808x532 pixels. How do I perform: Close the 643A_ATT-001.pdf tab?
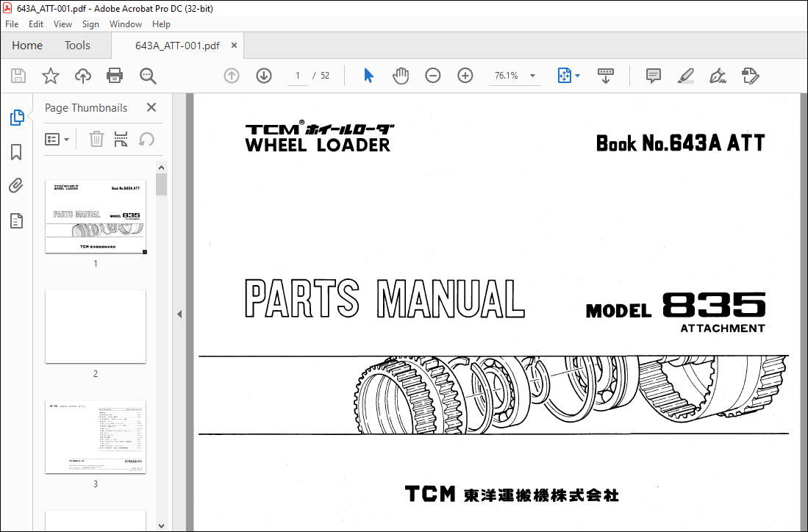click(234, 46)
